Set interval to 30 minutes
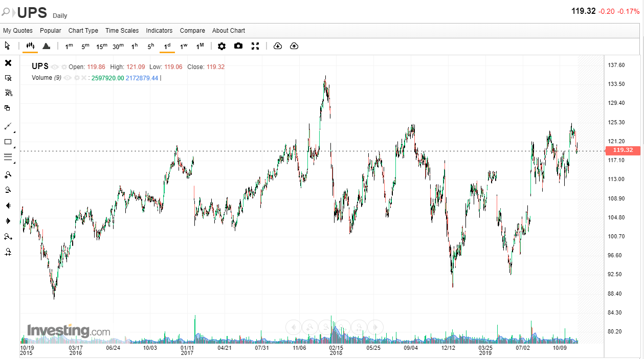Image resolution: width=644 pixels, height=359 pixels. tap(118, 46)
